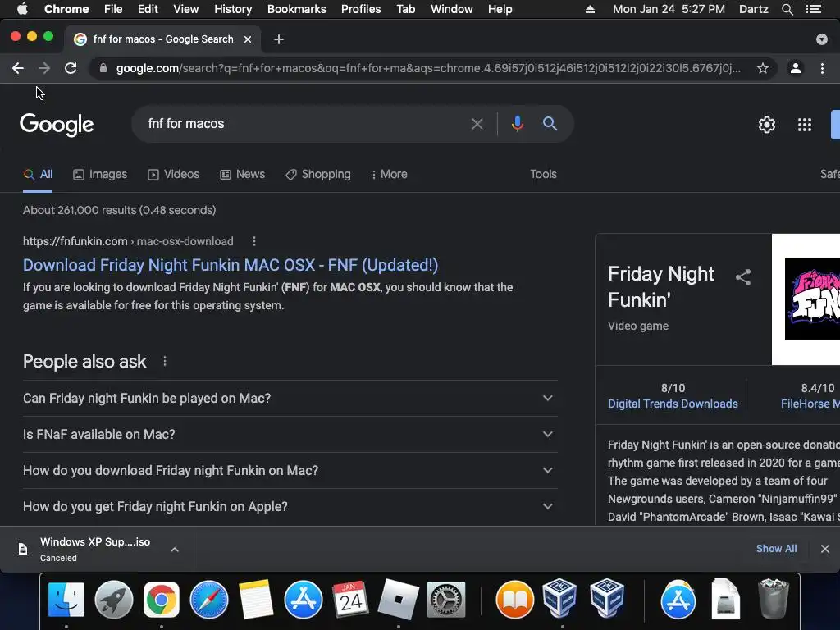Open Launchpad from the Dock
840x630 pixels.
click(114, 600)
